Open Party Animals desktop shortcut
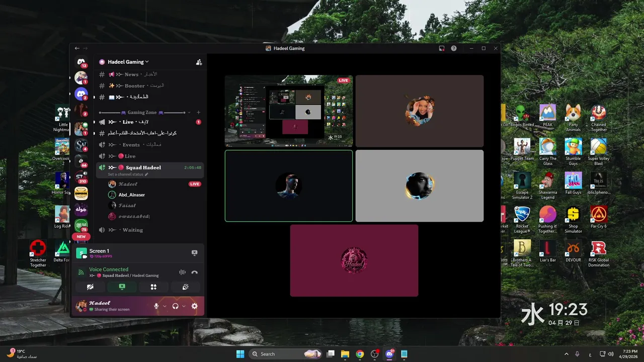This screenshot has height=362, width=644. pyautogui.click(x=573, y=118)
